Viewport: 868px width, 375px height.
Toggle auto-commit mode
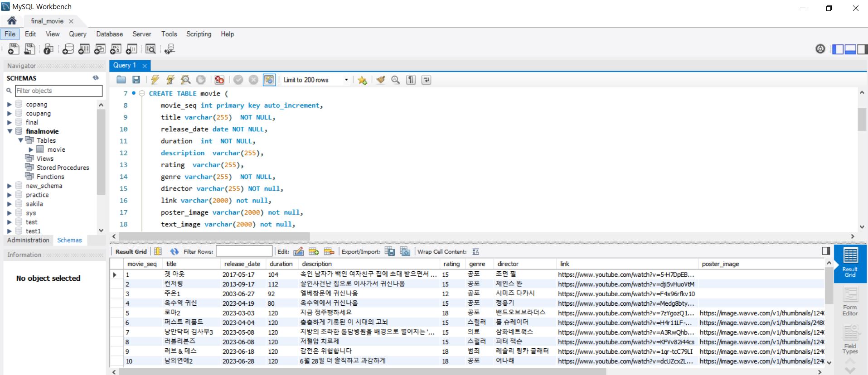269,80
